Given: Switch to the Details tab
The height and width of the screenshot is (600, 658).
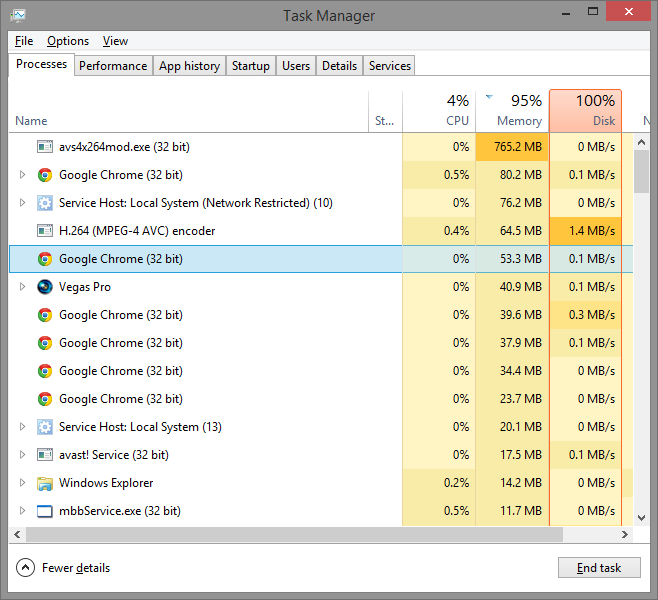Looking at the screenshot, I should [339, 66].
